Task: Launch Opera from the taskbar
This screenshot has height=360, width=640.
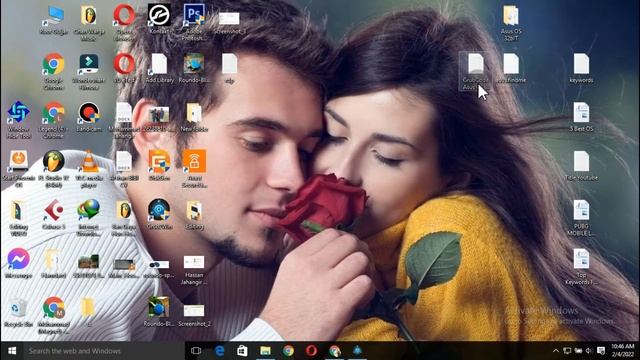Action: (311, 351)
